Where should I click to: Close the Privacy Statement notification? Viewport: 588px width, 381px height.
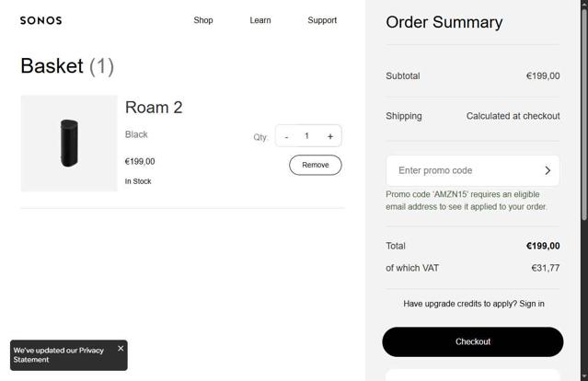point(121,349)
